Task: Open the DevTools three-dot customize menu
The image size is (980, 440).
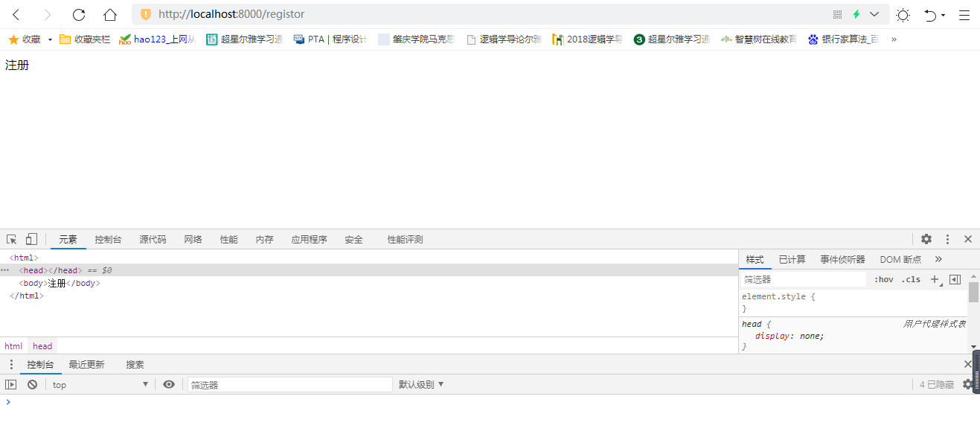Action: click(947, 239)
